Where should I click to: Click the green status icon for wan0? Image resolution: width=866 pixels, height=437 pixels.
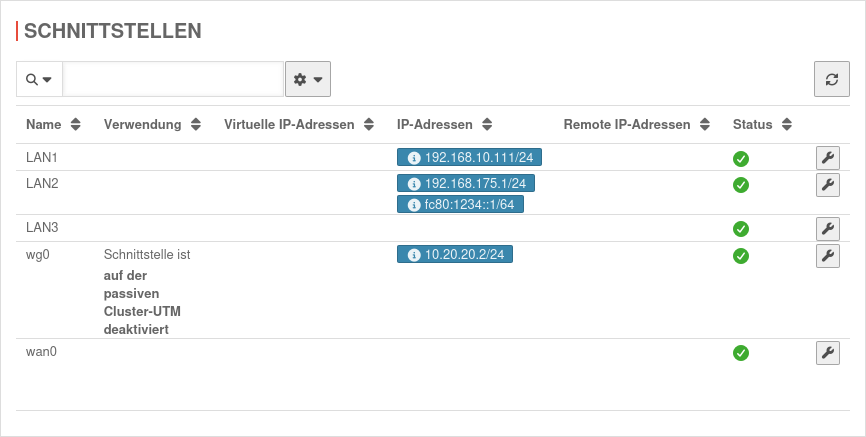741,353
